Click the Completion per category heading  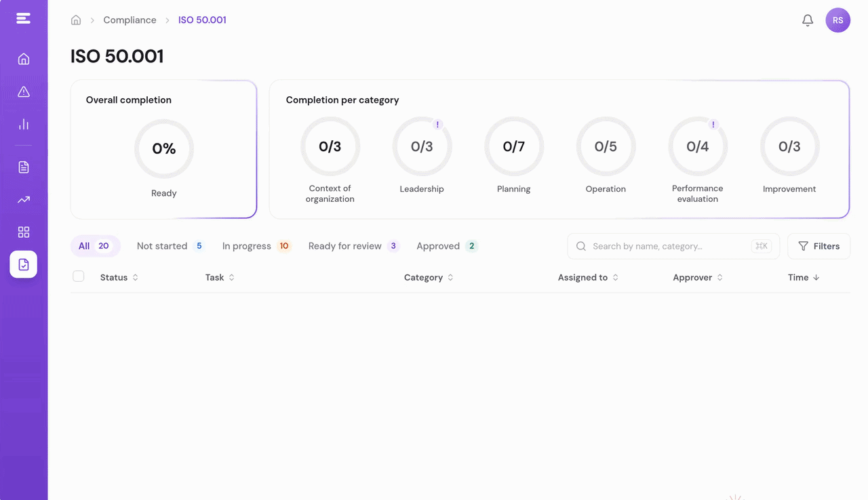point(342,100)
